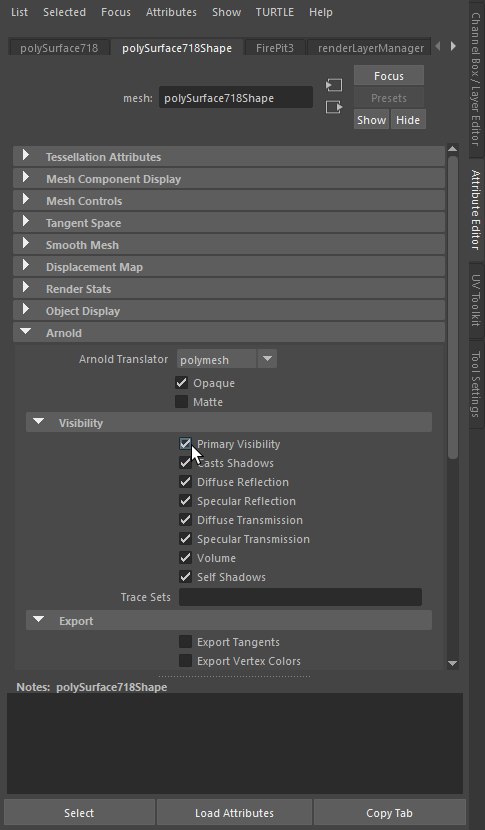Collapse the Arnold section
Screen dimensions: 485x830
click(x=229, y=333)
